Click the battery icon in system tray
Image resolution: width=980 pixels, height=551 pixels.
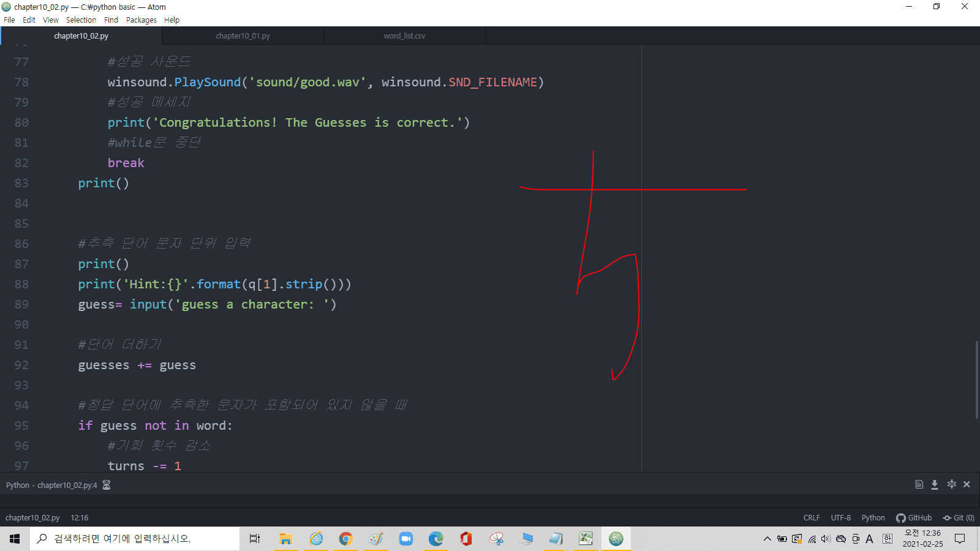click(x=782, y=539)
